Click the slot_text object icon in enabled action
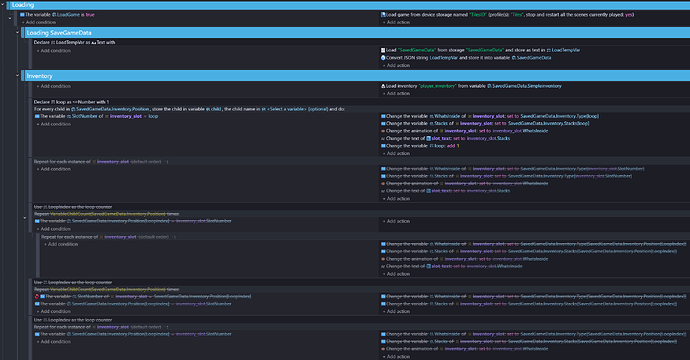The image size is (690, 360). tap(428, 138)
